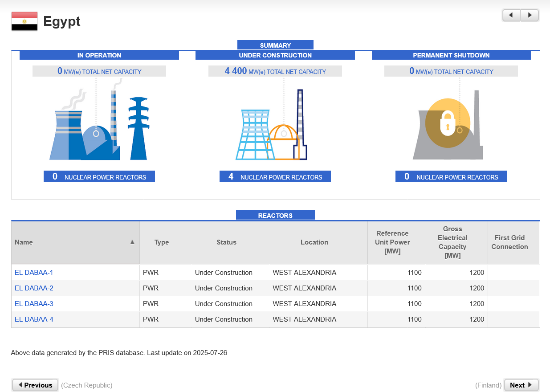The image size is (550, 392).
Task: Click the Egypt flag icon
Action: tap(24, 21)
